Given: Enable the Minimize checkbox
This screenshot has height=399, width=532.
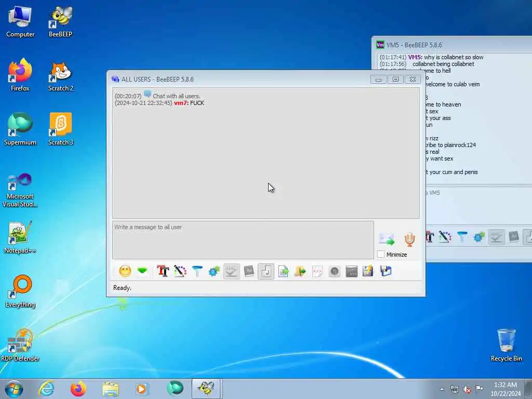Looking at the screenshot, I should [x=381, y=254].
